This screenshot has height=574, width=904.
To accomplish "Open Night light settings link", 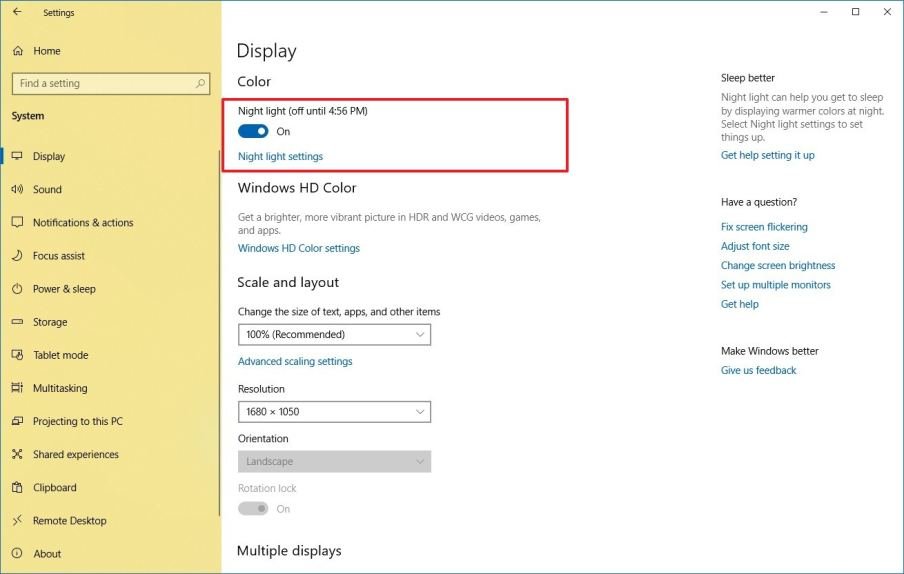I will tap(280, 157).
